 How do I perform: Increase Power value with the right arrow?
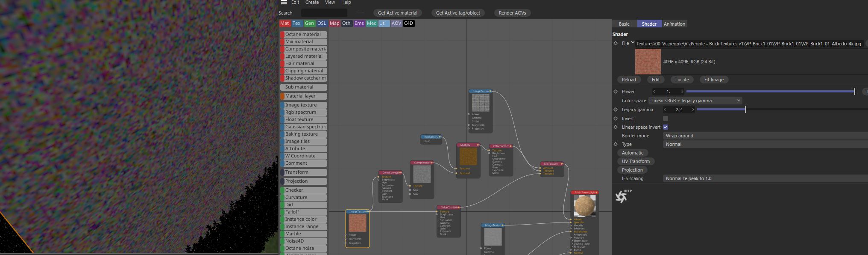[x=682, y=92]
